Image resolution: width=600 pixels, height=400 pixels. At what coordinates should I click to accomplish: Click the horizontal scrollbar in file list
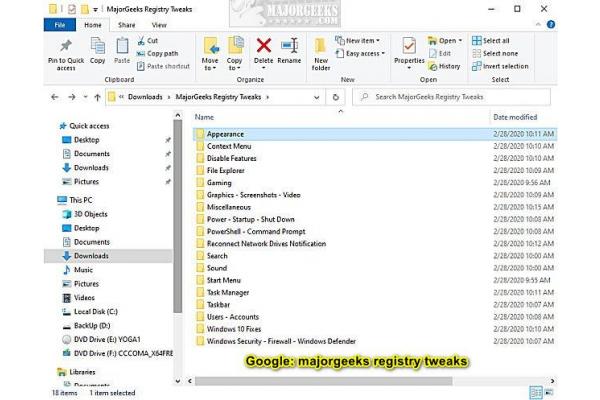(x=323, y=381)
